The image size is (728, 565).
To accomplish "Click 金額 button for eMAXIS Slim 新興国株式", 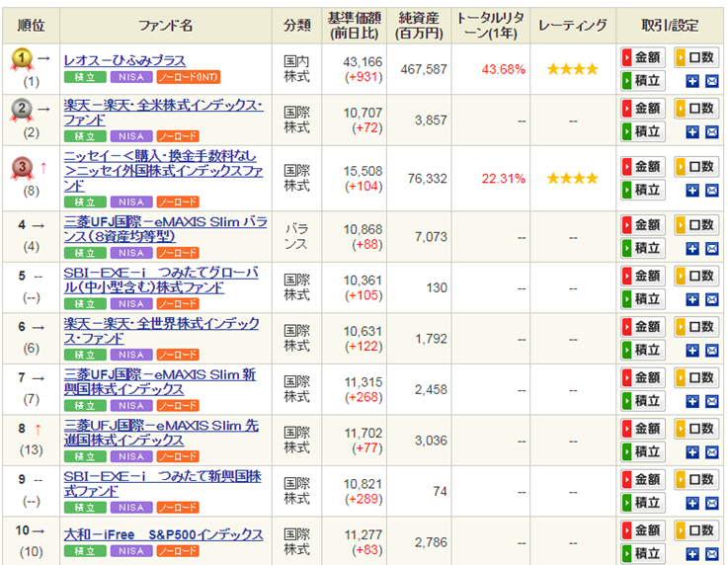I will tap(643, 377).
